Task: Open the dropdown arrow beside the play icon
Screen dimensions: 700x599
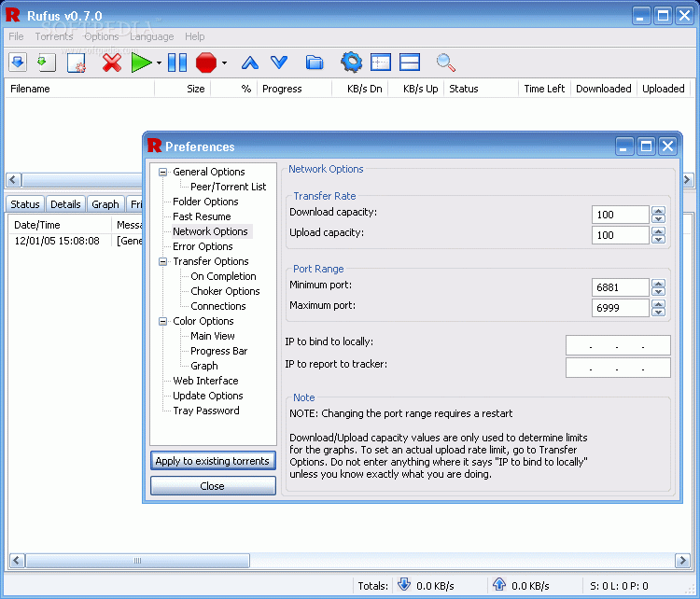Action: (159, 63)
